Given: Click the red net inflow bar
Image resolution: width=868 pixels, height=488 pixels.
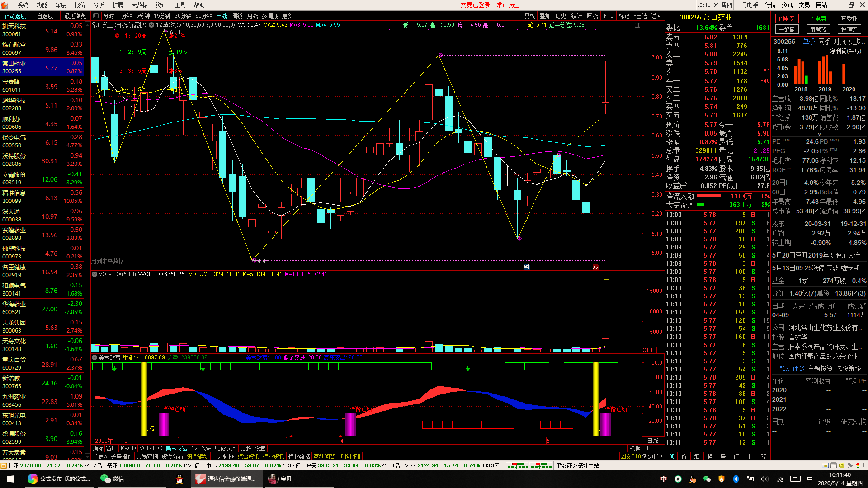Looking at the screenshot, I should (708, 196).
